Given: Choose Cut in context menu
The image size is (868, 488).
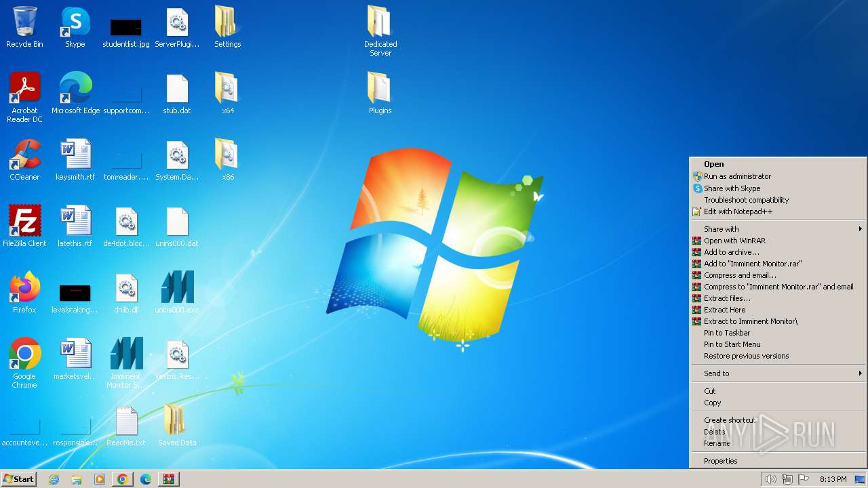Looking at the screenshot, I should [x=778, y=391].
